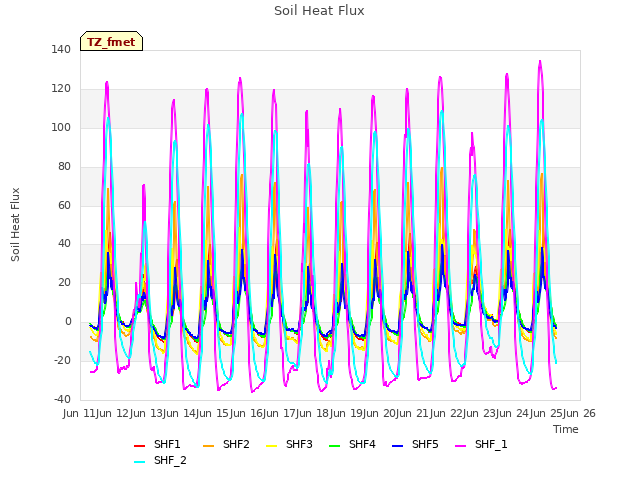This screenshot has width=640, height=480.
Task: Click the SHF1 red legend swatch
Action: coord(140,446)
